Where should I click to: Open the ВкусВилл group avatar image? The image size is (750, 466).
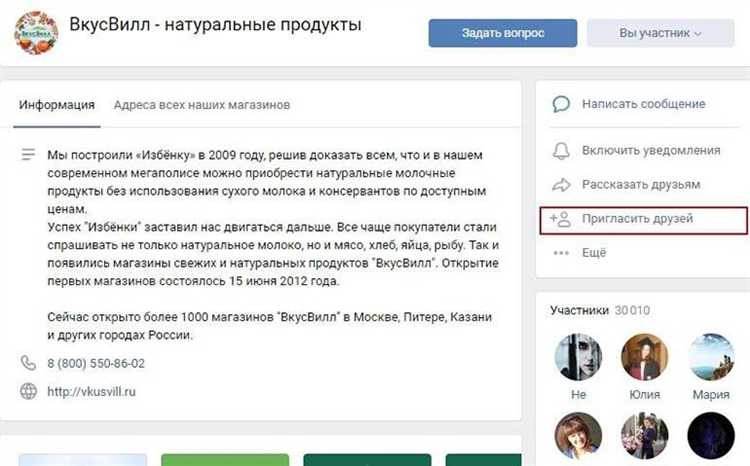coord(36,32)
